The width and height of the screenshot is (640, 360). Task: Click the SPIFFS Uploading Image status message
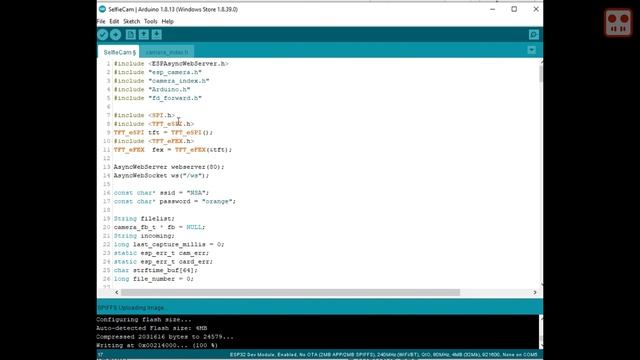131,308
